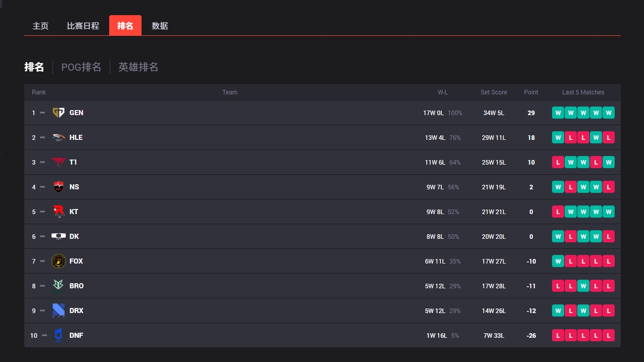Click the T1 team logo
The width and height of the screenshot is (644, 362).
tap(59, 162)
